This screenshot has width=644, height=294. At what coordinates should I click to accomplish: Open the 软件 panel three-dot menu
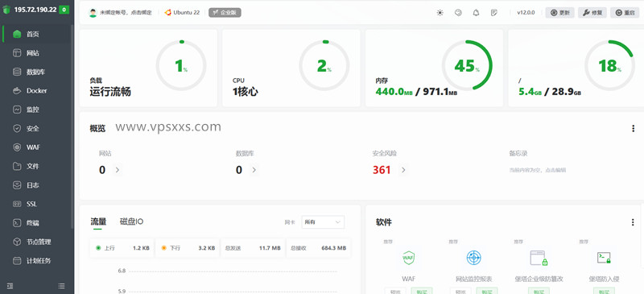(633, 222)
